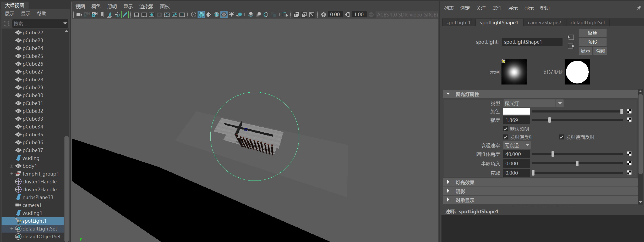Click the white light color swatch
This screenshot has height=242, width=644.
pos(516,111)
